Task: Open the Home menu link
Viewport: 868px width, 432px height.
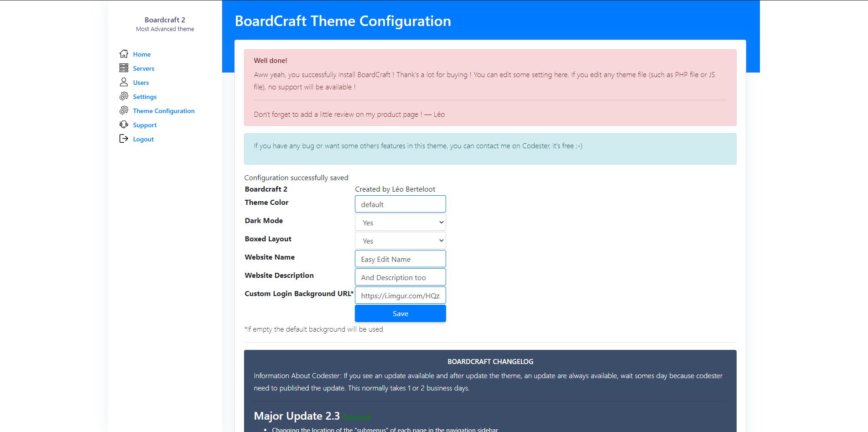Action: [x=142, y=54]
